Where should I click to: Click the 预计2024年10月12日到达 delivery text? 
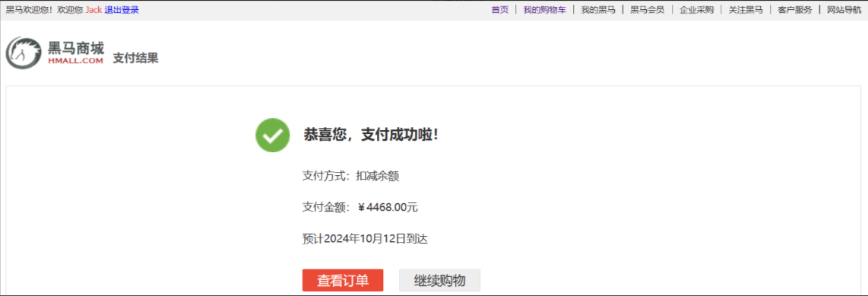click(365, 239)
